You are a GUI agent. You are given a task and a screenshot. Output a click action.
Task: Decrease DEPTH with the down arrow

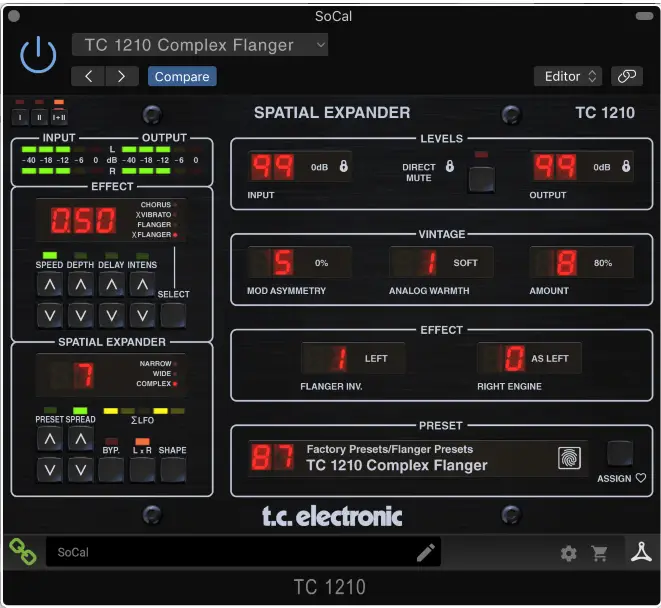pyautogui.click(x=81, y=315)
